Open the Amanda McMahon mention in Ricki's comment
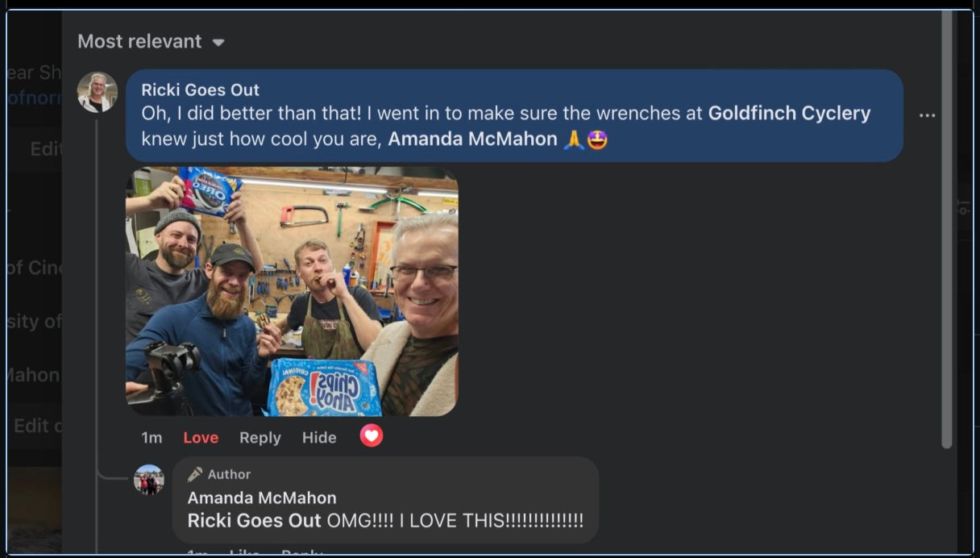 click(x=472, y=139)
